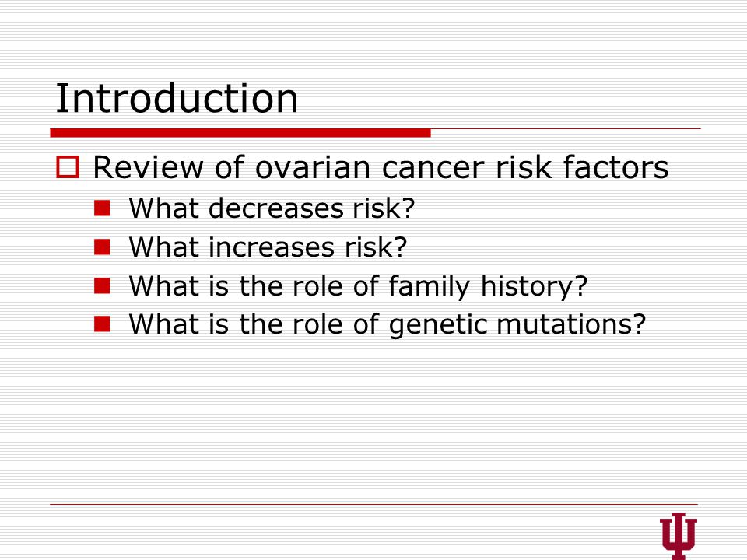Screen dimensions: 747x560
Task: Click the thin red footer line above the logo
Action: tap(374, 504)
